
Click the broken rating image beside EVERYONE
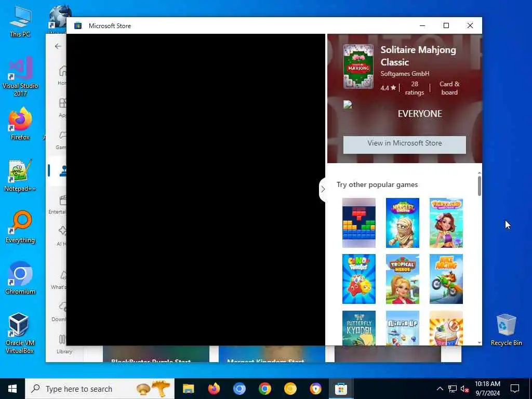click(348, 104)
